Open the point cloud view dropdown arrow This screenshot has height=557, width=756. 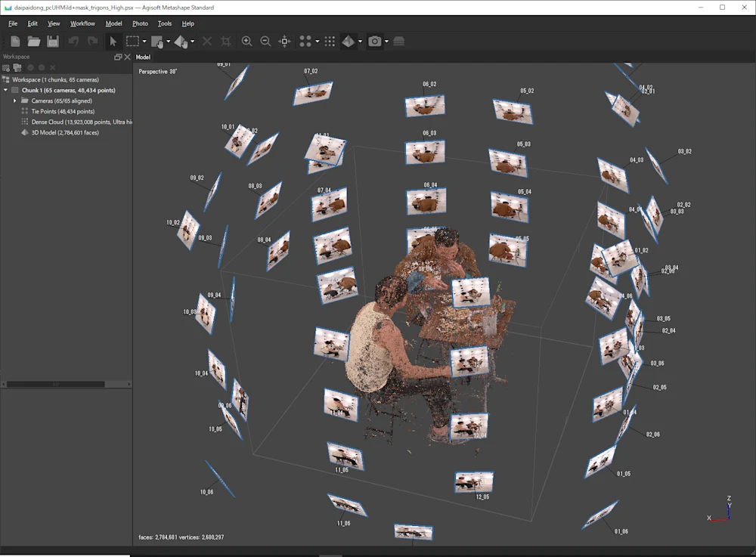pyautogui.click(x=318, y=42)
